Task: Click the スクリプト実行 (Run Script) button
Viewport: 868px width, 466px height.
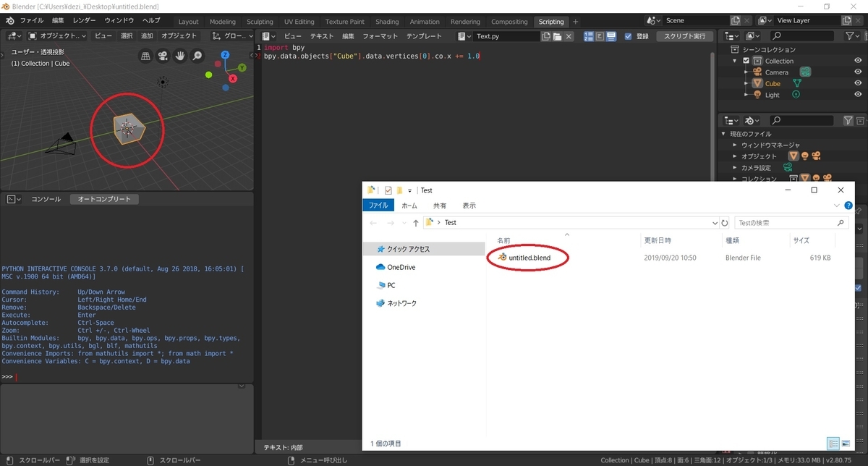Action: pos(684,36)
